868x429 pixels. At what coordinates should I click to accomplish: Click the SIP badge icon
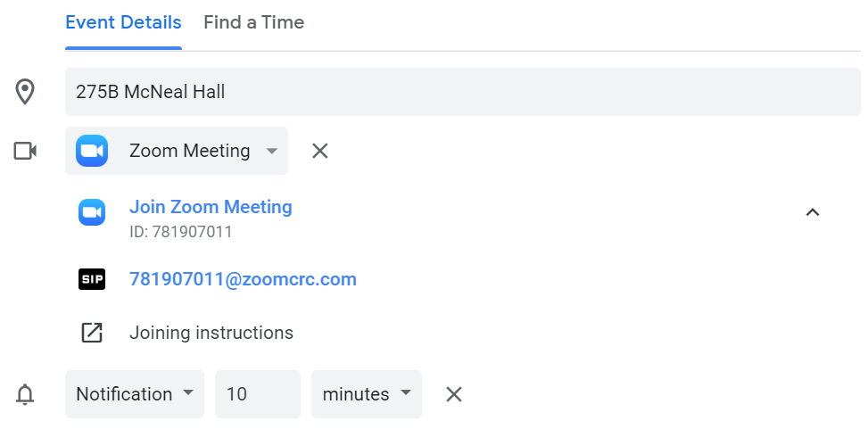[92, 279]
